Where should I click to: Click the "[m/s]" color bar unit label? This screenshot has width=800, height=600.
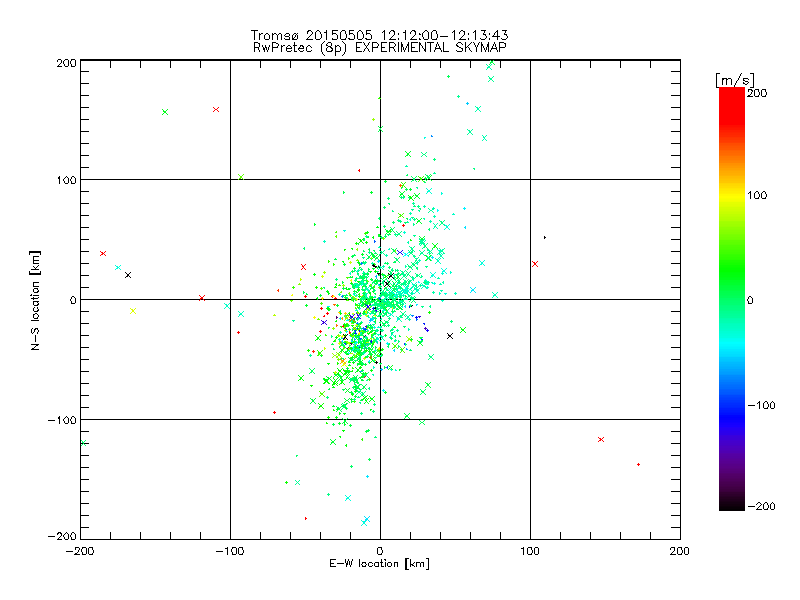point(735,80)
